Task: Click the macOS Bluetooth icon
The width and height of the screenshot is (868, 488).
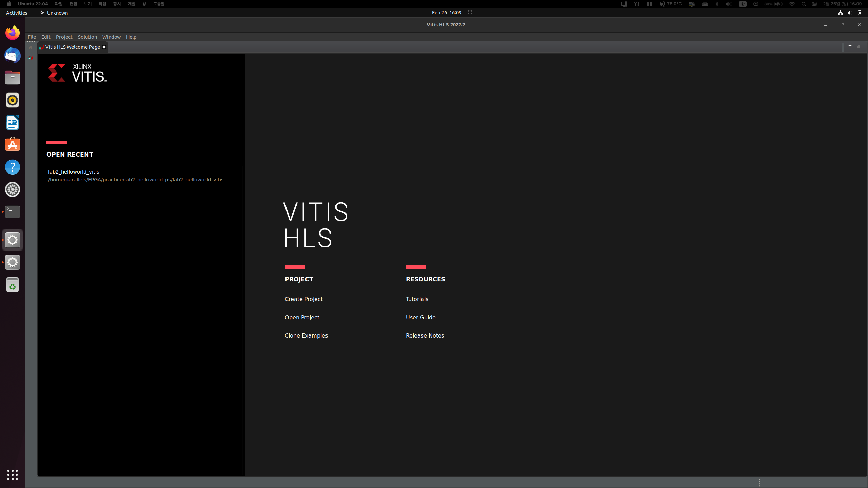Action: tap(717, 4)
